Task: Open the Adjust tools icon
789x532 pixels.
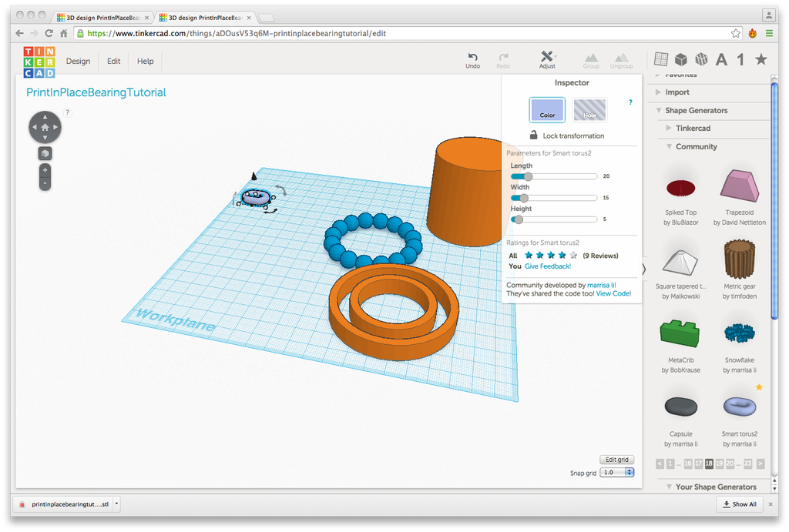Action: [547, 56]
